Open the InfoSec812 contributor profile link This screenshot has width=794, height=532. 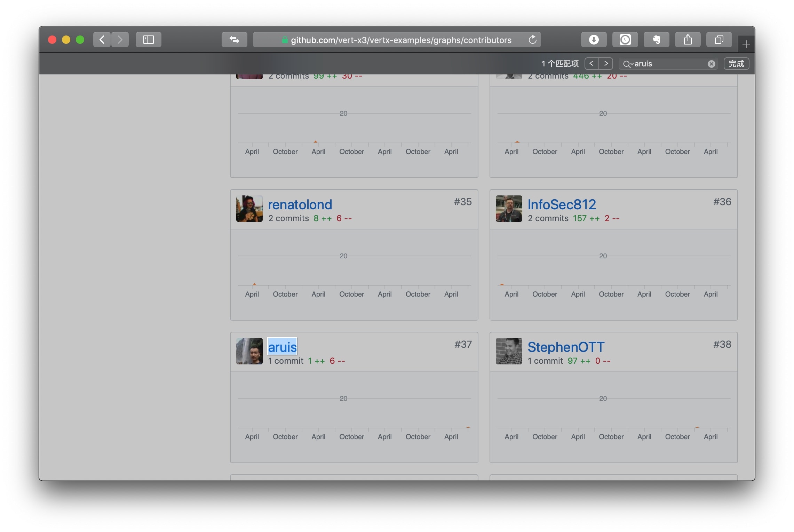click(562, 204)
